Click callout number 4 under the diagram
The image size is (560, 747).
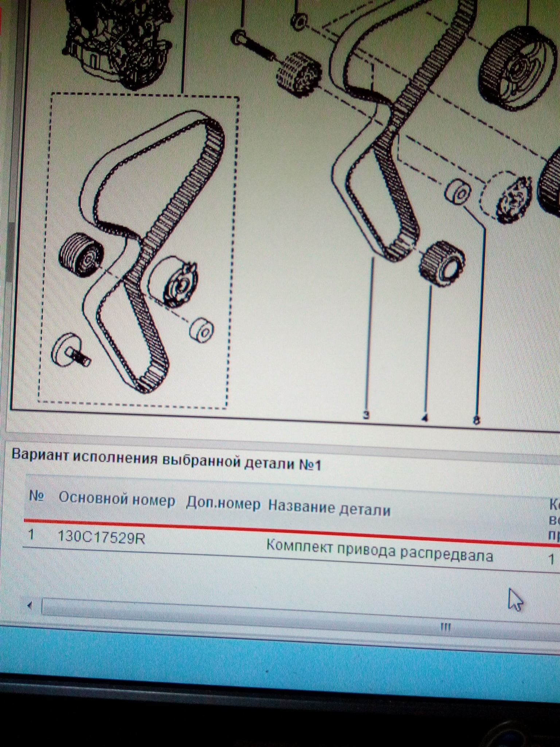click(424, 418)
